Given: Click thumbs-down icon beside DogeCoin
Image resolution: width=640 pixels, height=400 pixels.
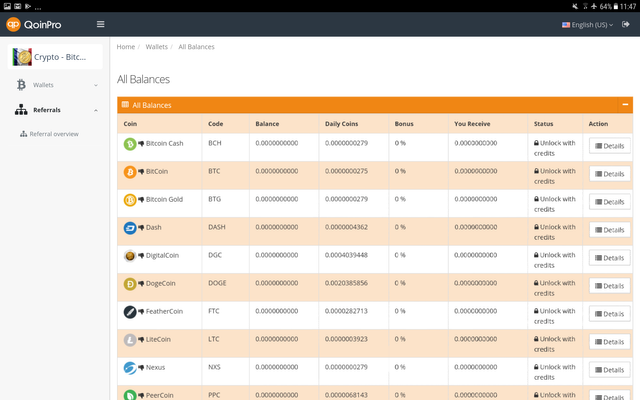Looking at the screenshot, I should click(x=141, y=283).
